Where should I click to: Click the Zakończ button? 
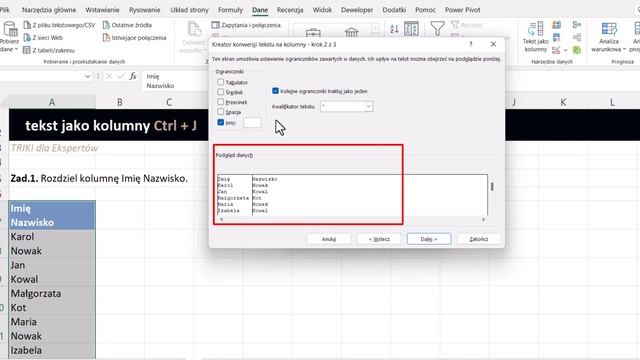point(479,239)
